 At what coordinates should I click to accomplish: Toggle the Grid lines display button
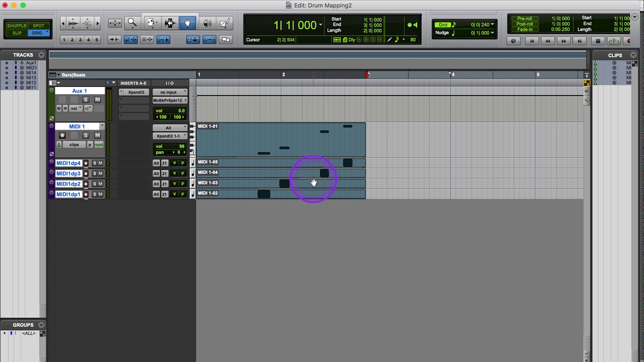pyautogui.click(x=443, y=25)
